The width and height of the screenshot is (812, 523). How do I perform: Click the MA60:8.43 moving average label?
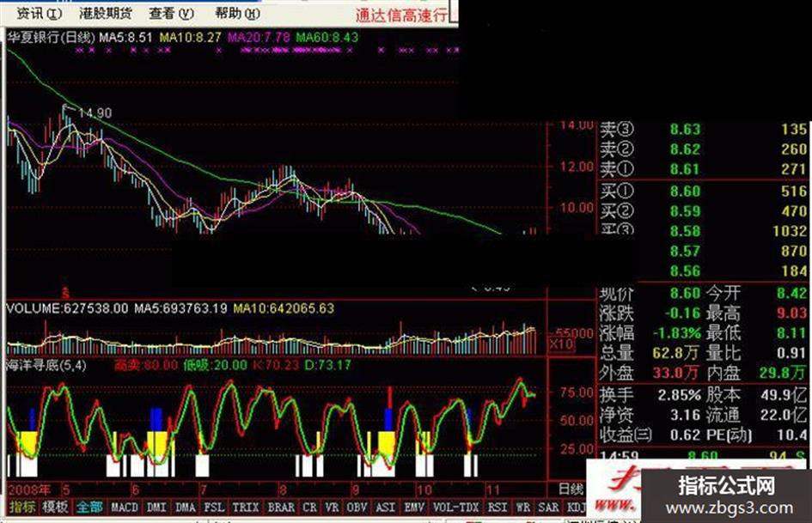click(327, 37)
